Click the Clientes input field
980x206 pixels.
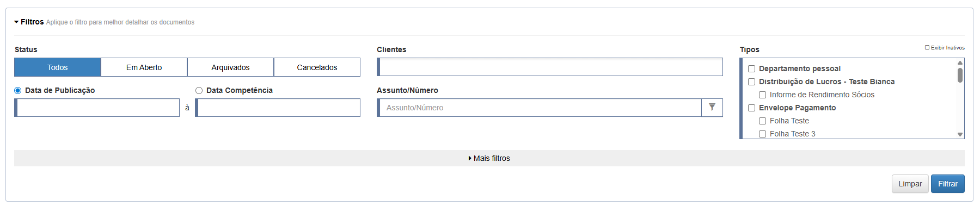coord(550,67)
